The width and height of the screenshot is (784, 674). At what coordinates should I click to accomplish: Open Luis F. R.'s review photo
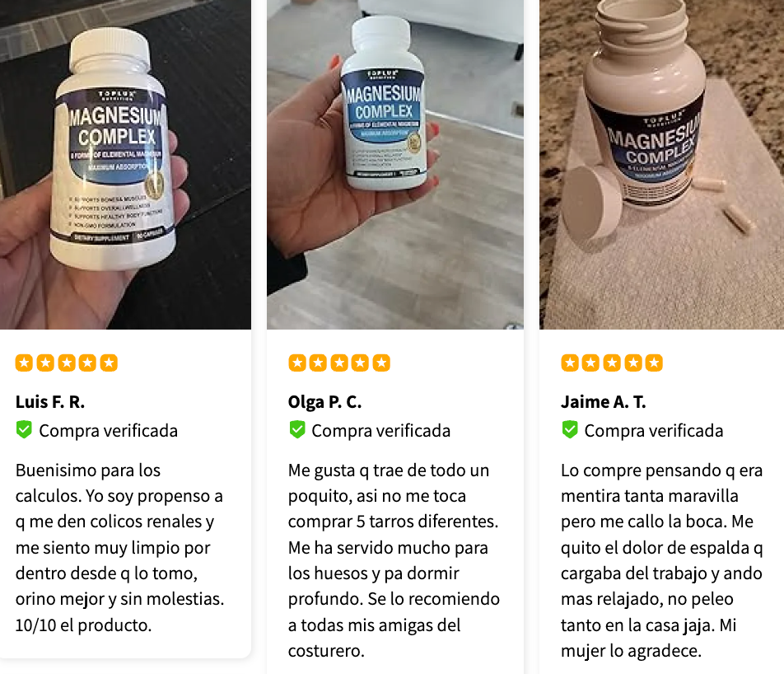[125, 165]
